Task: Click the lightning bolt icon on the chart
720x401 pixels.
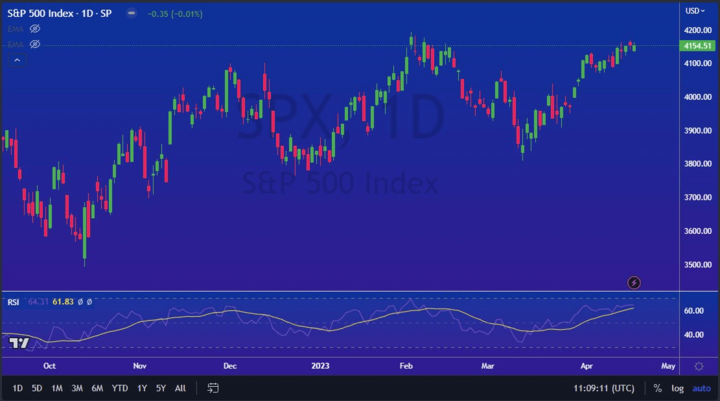Action: (x=634, y=282)
